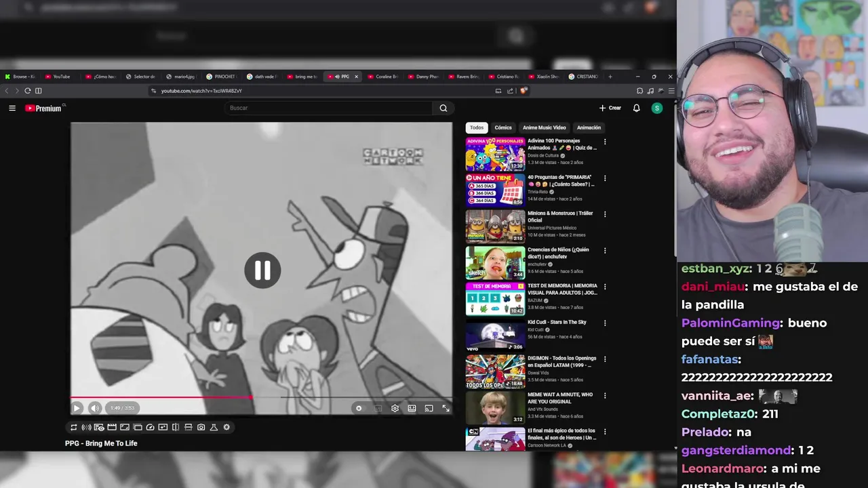
Task: Open options menu for Adivina 100 Personajes
Action: [x=605, y=142]
